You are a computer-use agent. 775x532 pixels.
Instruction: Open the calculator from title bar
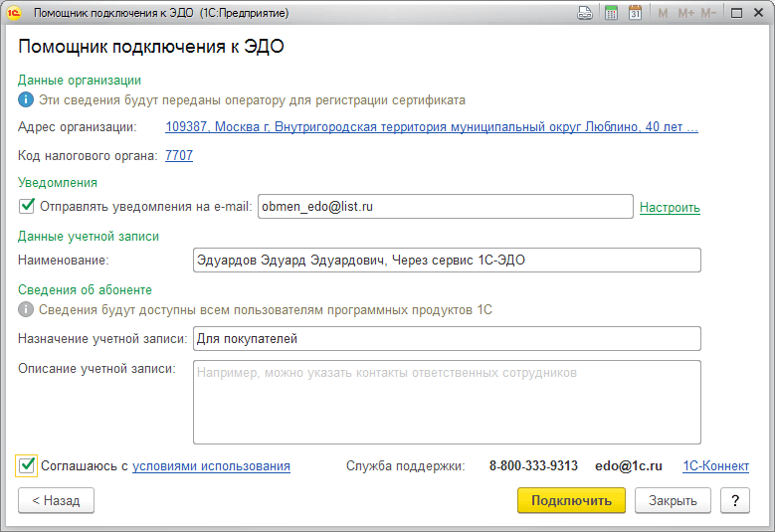pyautogui.click(x=611, y=14)
